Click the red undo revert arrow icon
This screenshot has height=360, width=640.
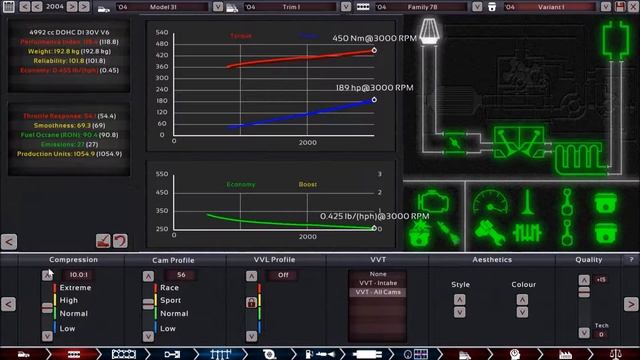click(x=120, y=240)
